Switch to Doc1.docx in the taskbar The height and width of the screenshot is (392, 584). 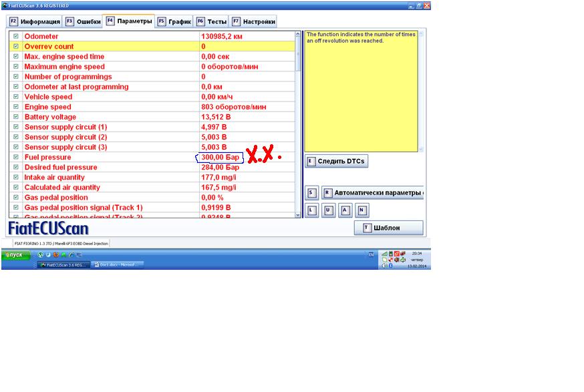click(118, 264)
